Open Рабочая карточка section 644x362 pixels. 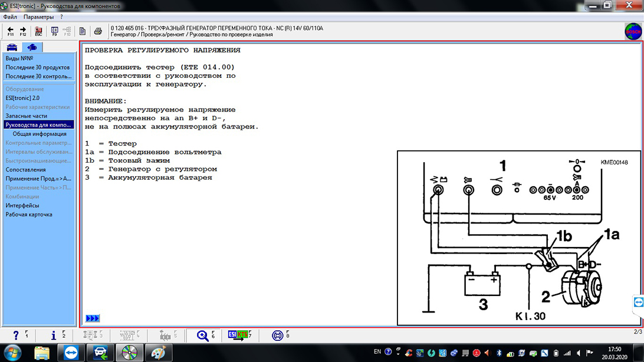pos(29,214)
